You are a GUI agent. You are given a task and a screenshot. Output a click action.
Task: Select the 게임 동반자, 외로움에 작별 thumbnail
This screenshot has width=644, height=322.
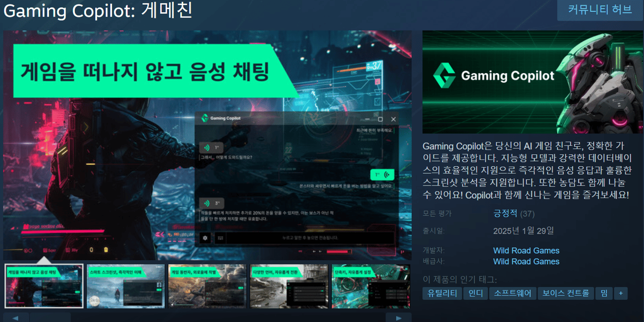click(207, 286)
